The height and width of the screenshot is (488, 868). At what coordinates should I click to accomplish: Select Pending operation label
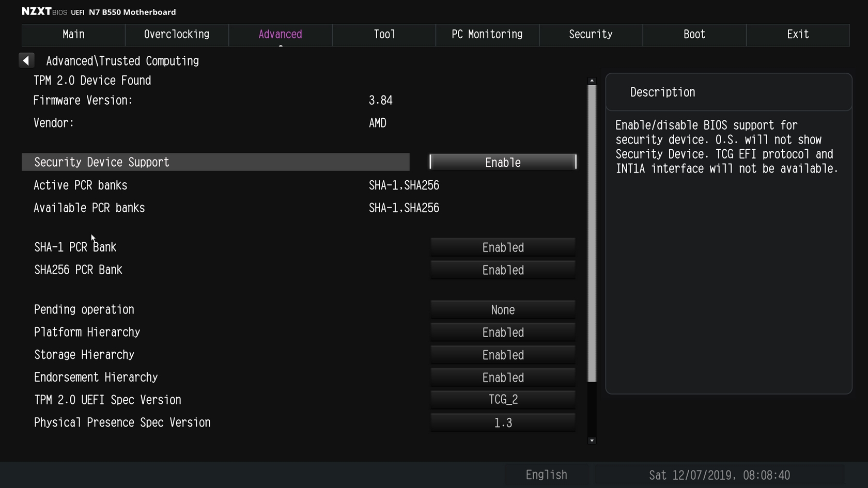coord(84,310)
